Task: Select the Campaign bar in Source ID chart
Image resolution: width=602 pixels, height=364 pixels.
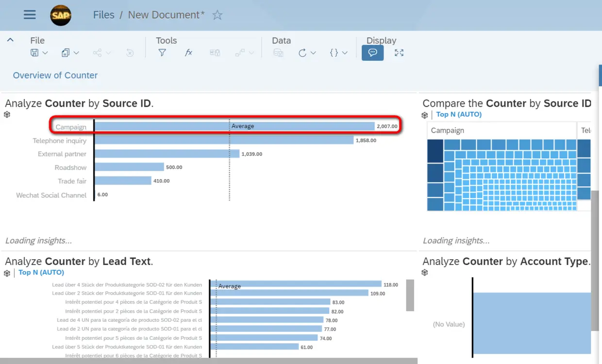Action: (x=234, y=126)
